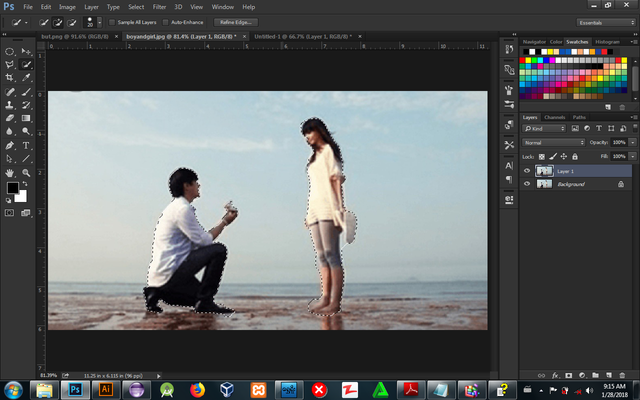Select the Horizontal Type tool
The height and width of the screenshot is (400, 640).
26,143
